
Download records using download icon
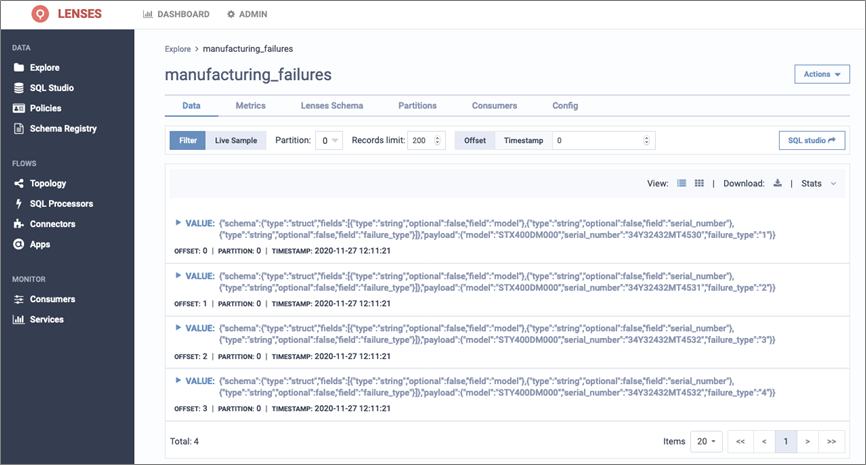coord(778,183)
